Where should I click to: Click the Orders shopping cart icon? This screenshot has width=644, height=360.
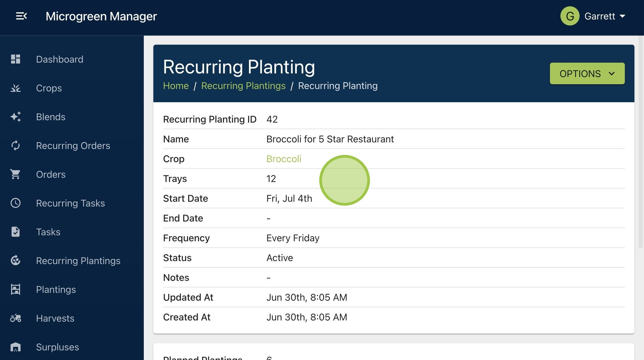click(x=16, y=174)
